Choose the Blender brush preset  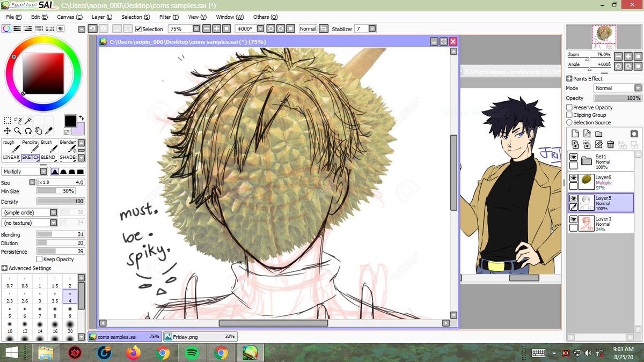68,146
